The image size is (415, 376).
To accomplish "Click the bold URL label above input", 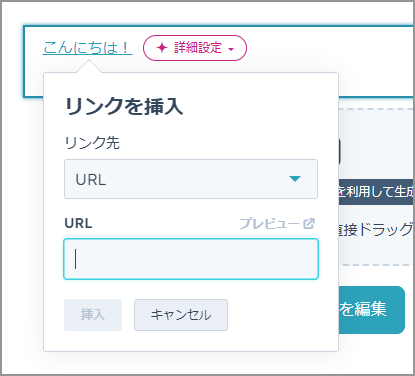I will click(78, 223).
